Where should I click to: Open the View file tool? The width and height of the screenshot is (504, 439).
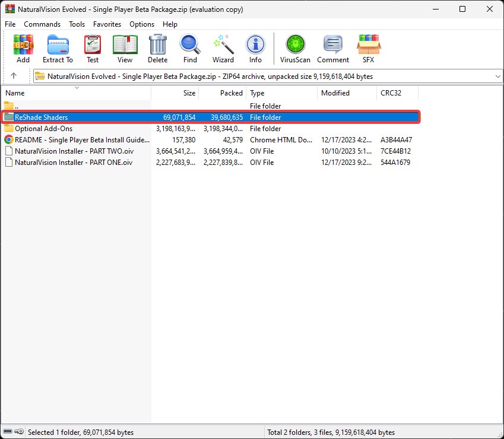pyautogui.click(x=125, y=49)
